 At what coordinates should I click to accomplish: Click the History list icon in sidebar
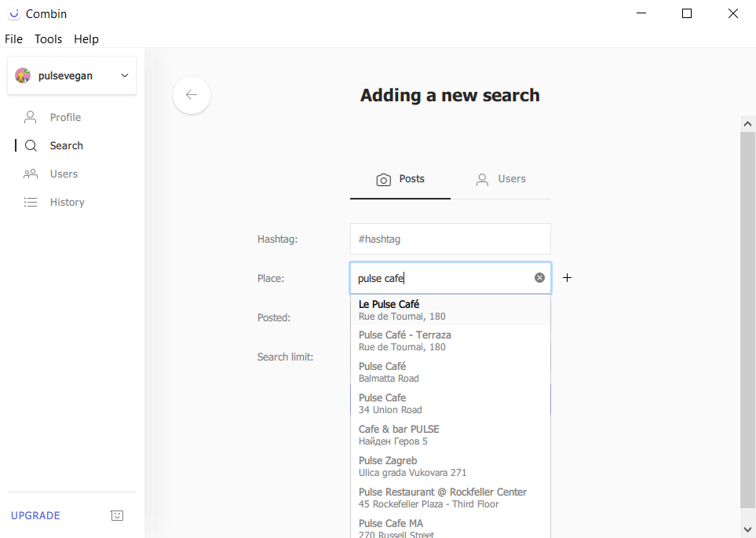pos(31,202)
